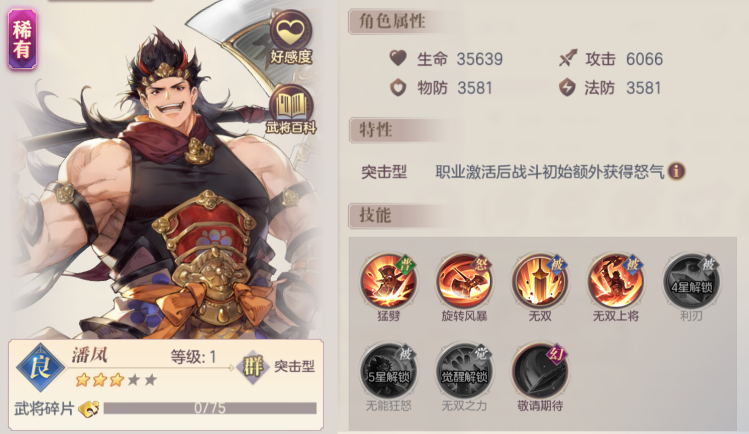The width and height of the screenshot is (749, 434).
Task: Click the 稀有 rarity tag
Action: tap(22, 39)
